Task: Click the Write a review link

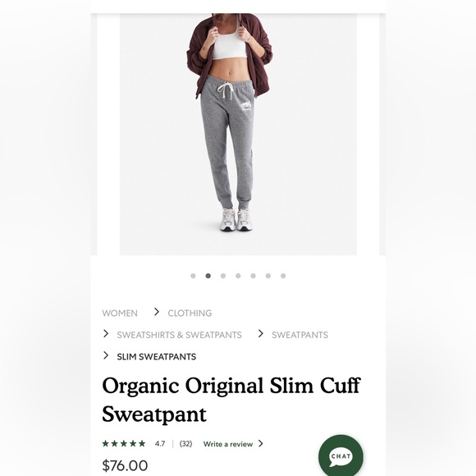Action: [x=228, y=444]
